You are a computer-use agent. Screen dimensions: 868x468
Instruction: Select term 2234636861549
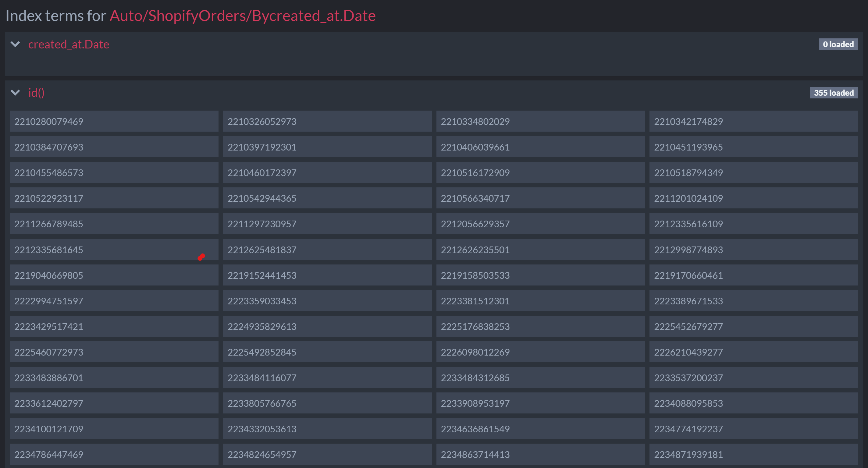click(540, 429)
